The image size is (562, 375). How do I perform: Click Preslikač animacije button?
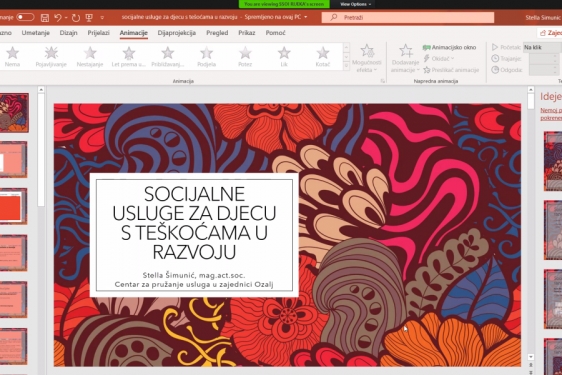pos(451,70)
